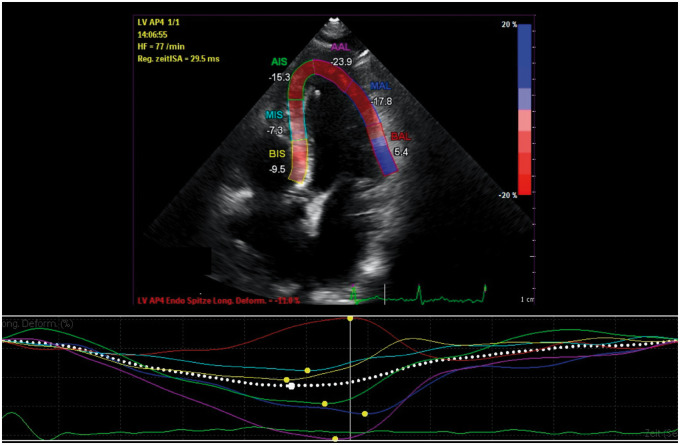The height and width of the screenshot is (445, 680).
Task: Select the cyan MIS segment label
Action: [276, 117]
